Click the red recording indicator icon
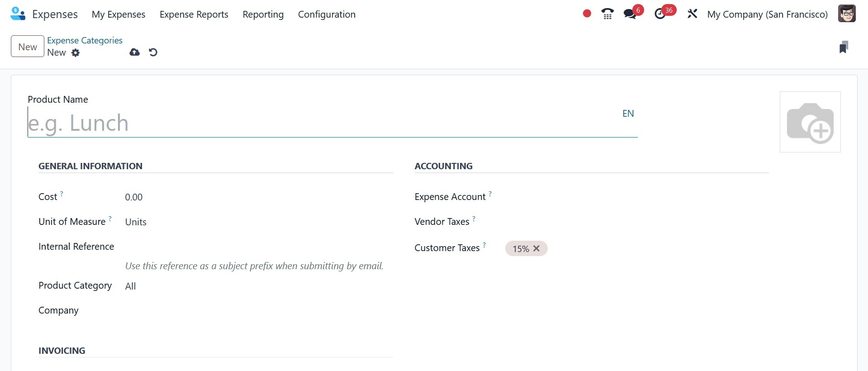 [587, 14]
